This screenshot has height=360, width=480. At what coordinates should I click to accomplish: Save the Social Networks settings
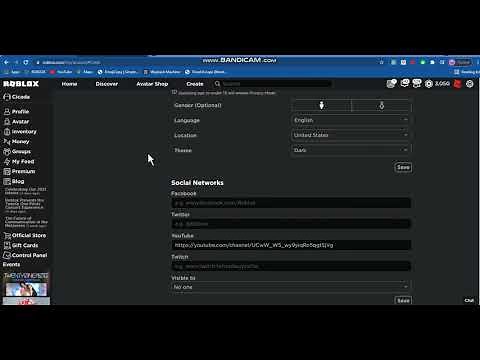pyautogui.click(x=403, y=300)
